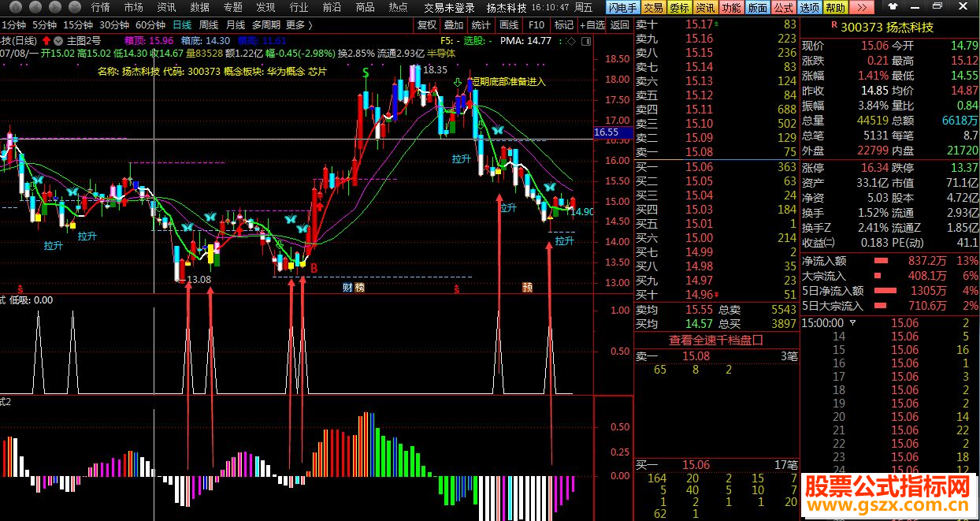Viewport: 980px width, 521px height.
Task: Switch to 1分钟 period
Action: pos(14,24)
